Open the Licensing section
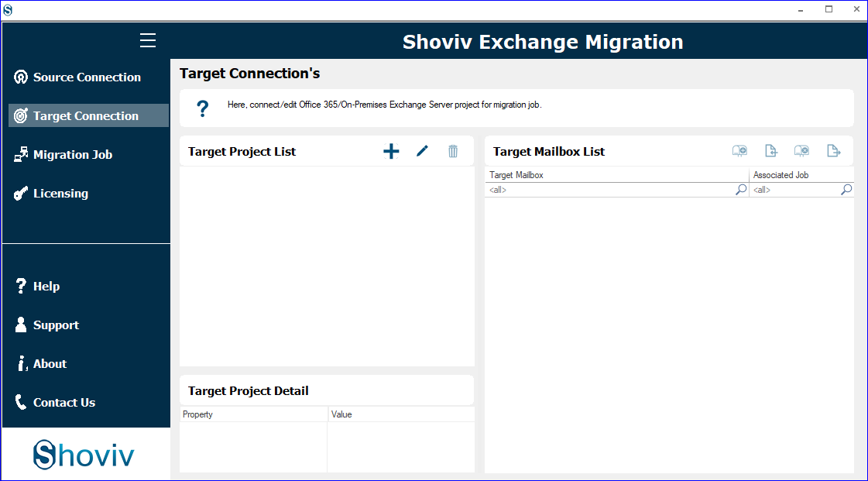Screen dimensions: 868x481 pyautogui.click(x=86, y=193)
